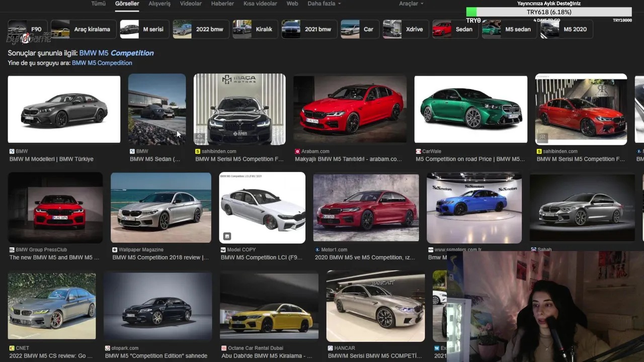The height and width of the screenshot is (362, 644).
Task: Click the CarWale source favicon
Action: click(x=418, y=151)
